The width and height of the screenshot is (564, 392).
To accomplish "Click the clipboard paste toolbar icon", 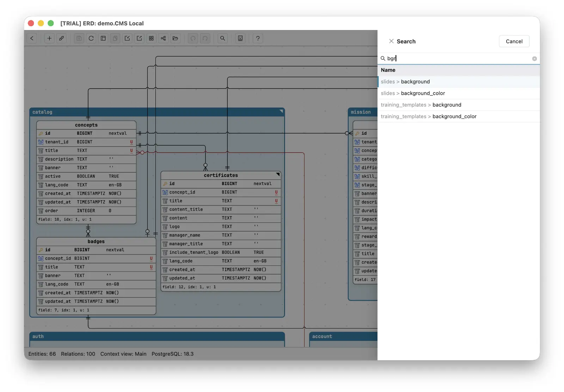I will [x=115, y=38].
